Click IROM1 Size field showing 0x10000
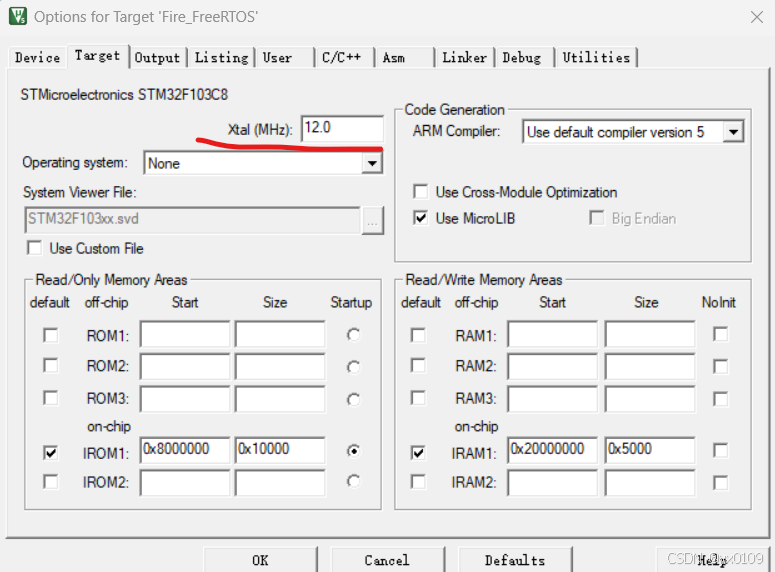The image size is (775, 572). coord(280,450)
